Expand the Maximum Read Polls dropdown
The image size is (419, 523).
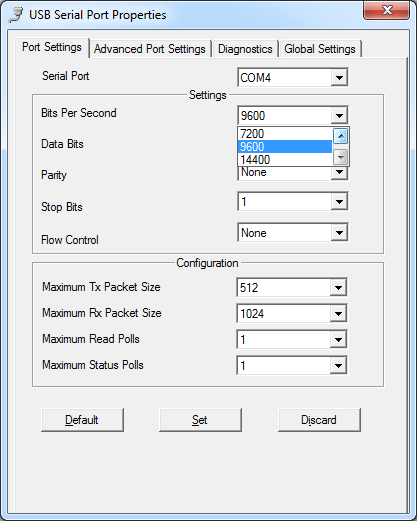click(339, 340)
